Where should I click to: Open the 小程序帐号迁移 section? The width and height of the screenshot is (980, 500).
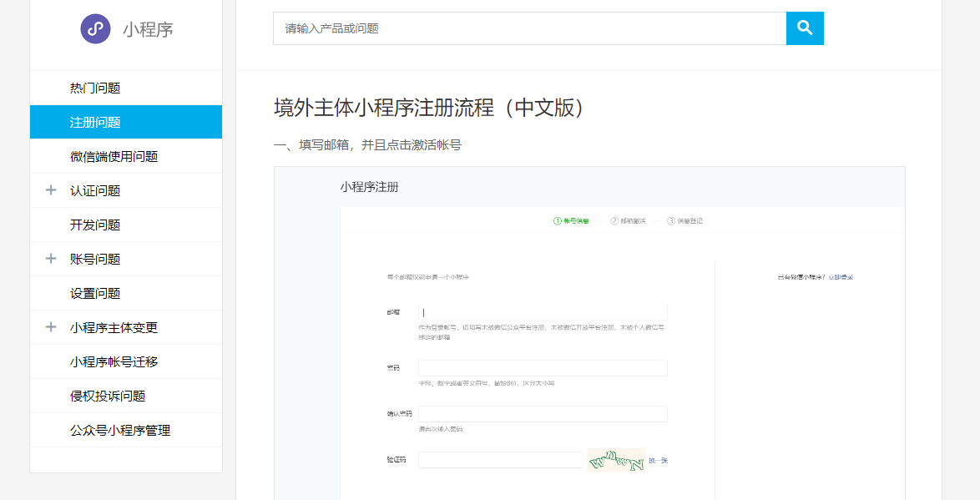(x=125, y=362)
